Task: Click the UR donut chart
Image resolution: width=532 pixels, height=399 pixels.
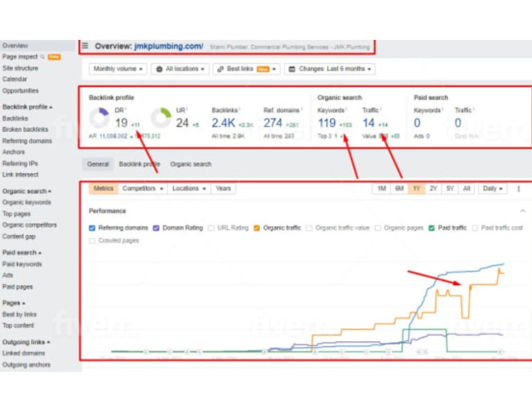Action: 161,118
